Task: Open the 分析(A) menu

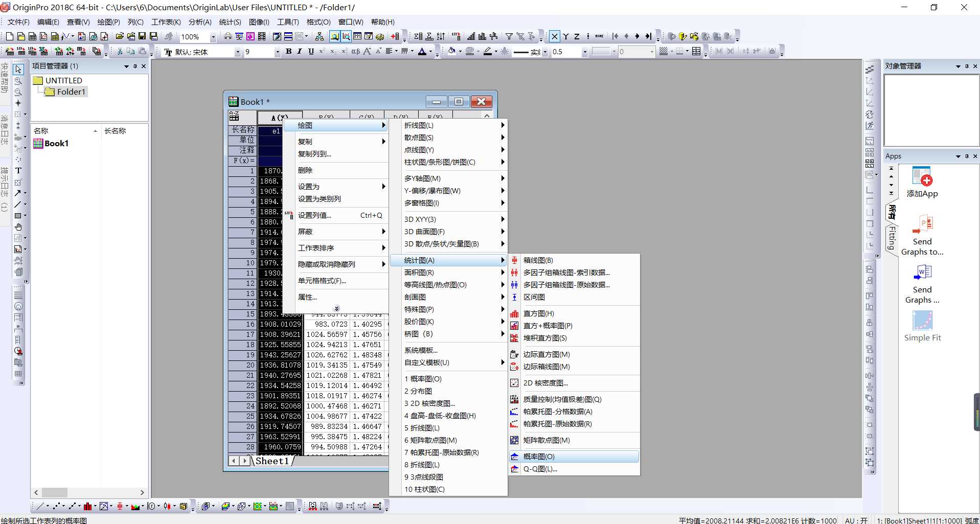Action: click(200, 22)
